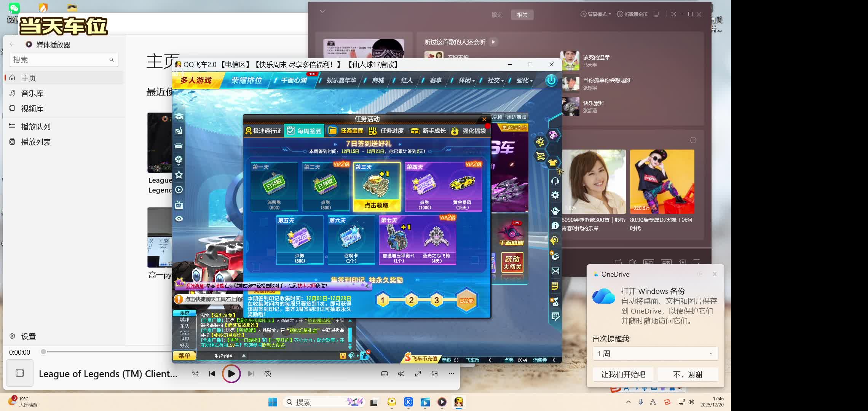This screenshot has width=868, height=411.
Task: Click the media player seek slider
Action: [x=107, y=352]
